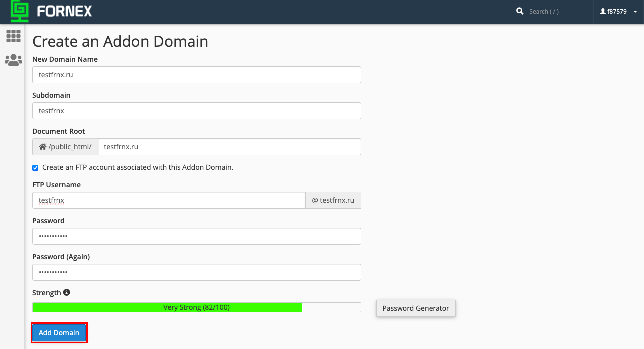Viewport: 644px width, 349px height.
Task: Click the Strength info icon
Action: [x=67, y=292]
